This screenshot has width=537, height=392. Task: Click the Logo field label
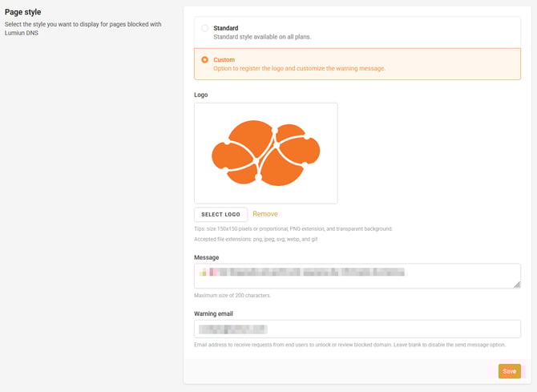pyautogui.click(x=202, y=95)
